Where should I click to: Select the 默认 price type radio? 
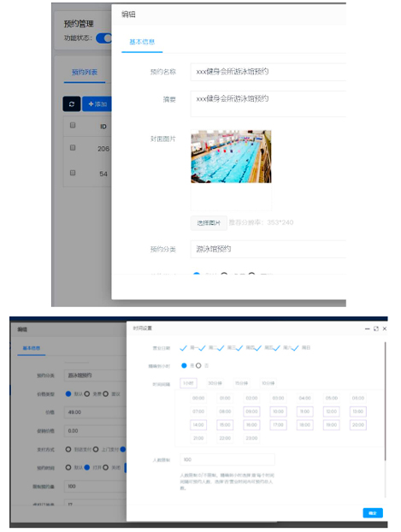pyautogui.click(x=68, y=393)
